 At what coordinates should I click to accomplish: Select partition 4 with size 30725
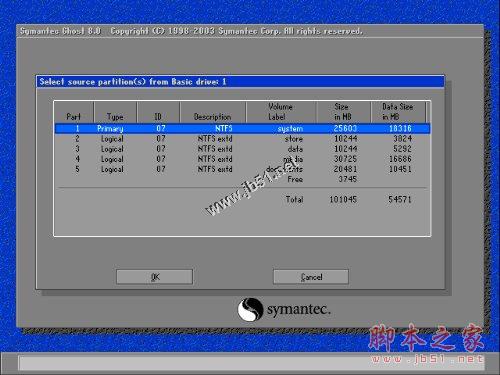tap(242, 159)
